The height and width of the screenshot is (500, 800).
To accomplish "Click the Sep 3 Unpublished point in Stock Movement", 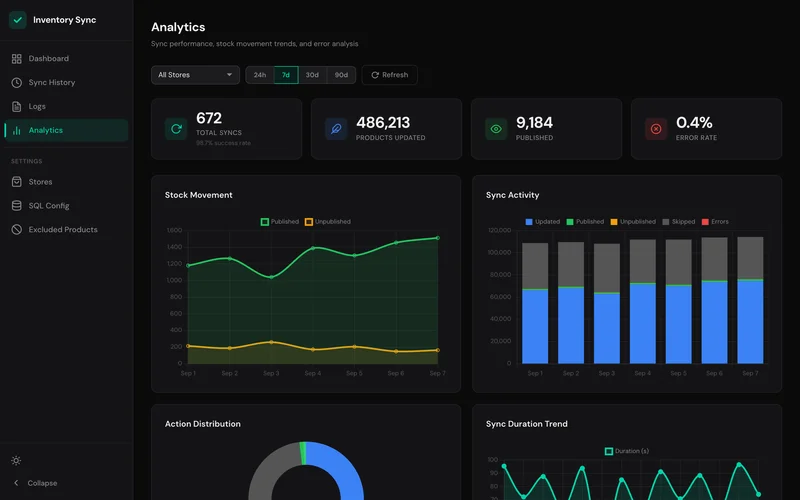I will pos(271,342).
